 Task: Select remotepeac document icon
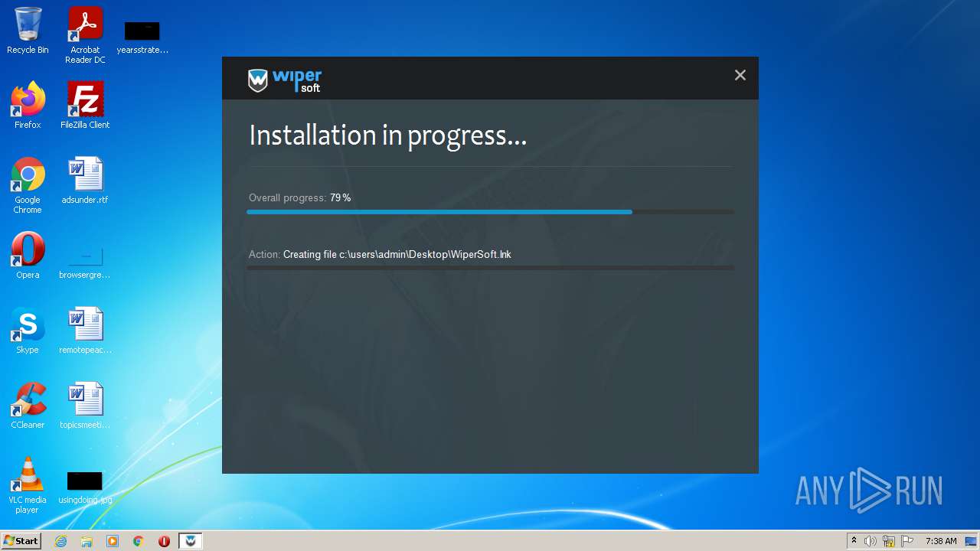click(x=85, y=331)
